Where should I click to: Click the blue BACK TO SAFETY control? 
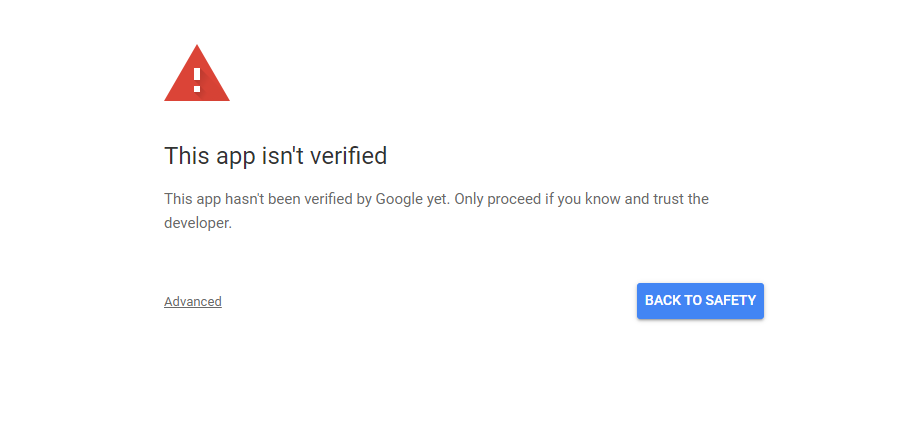[700, 301]
